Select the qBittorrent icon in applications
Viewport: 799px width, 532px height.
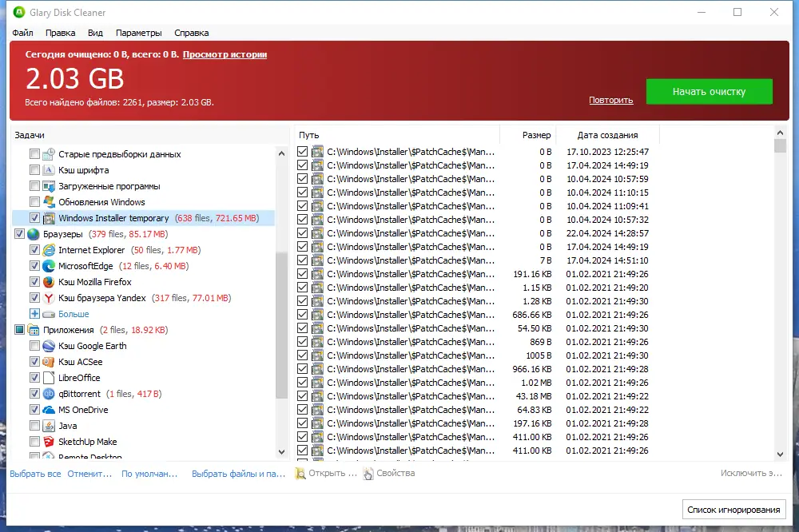49,394
